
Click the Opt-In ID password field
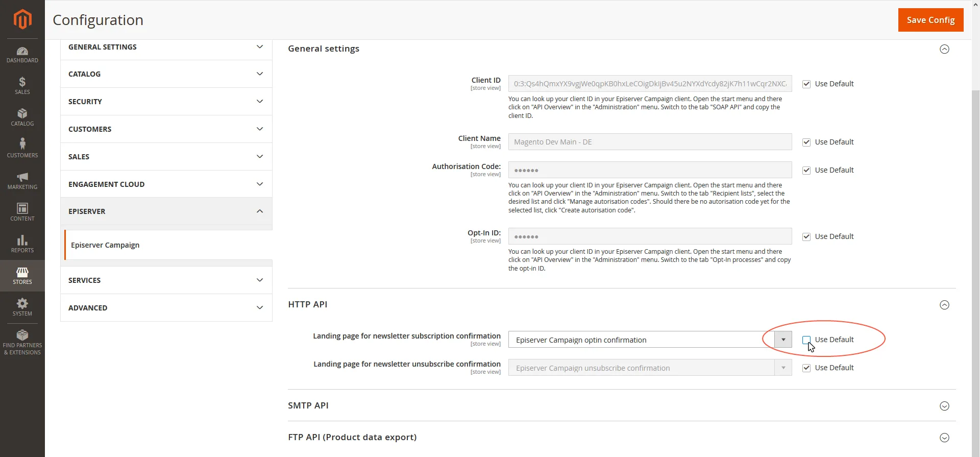pyautogui.click(x=650, y=236)
